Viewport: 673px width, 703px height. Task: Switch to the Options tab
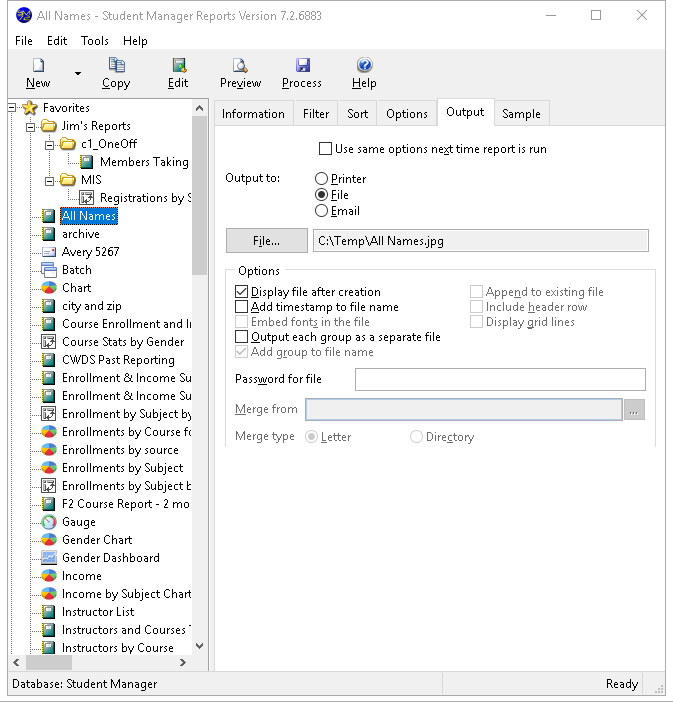coord(407,113)
